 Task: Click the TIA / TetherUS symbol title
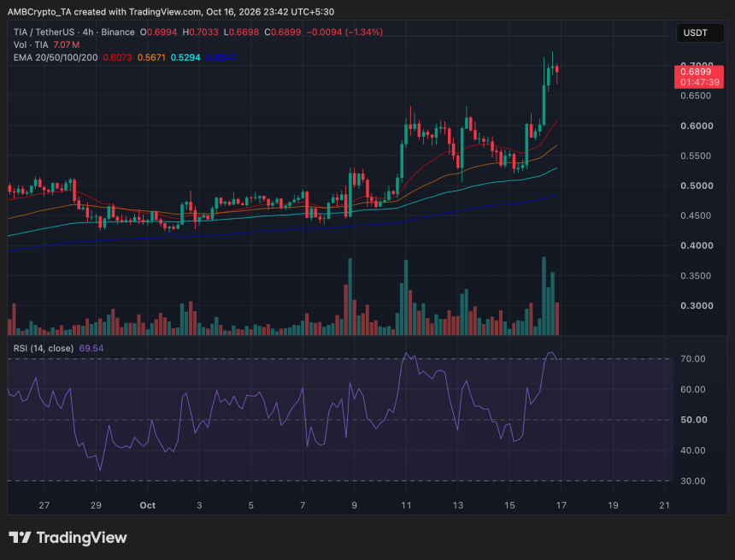[x=44, y=32]
